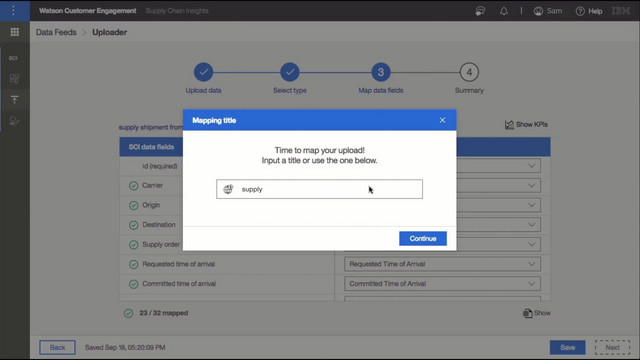Select the SCI sidebar icon
Viewport: 640px width, 360px height.
[13, 58]
